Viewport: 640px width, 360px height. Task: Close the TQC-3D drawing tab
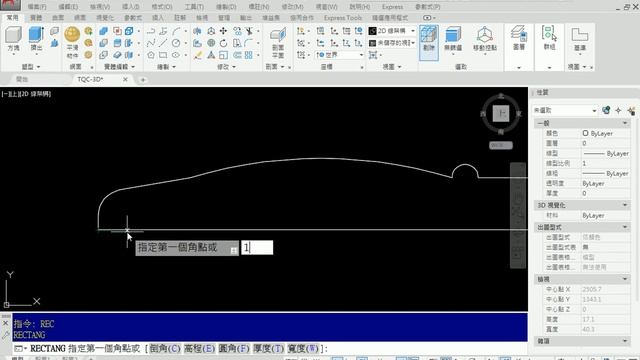tap(125, 79)
